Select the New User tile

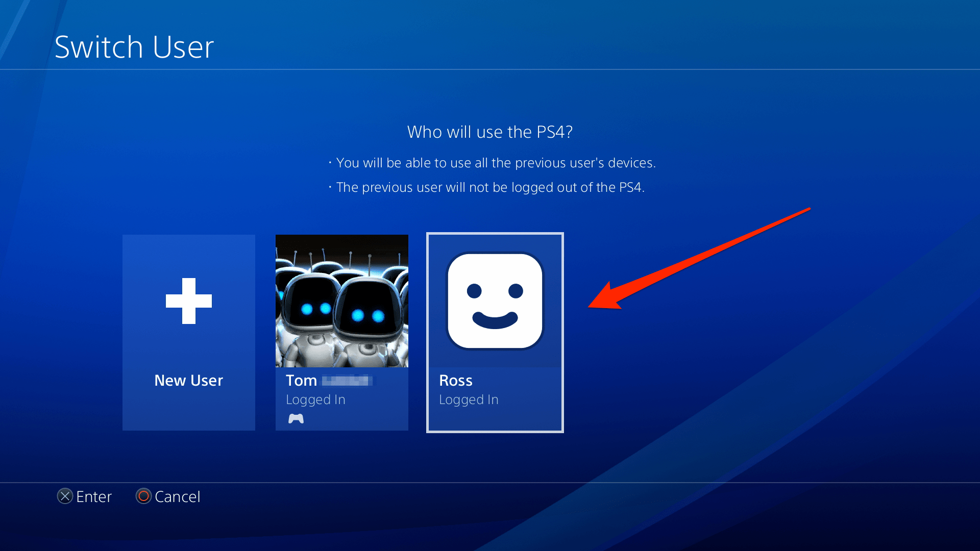tap(188, 332)
